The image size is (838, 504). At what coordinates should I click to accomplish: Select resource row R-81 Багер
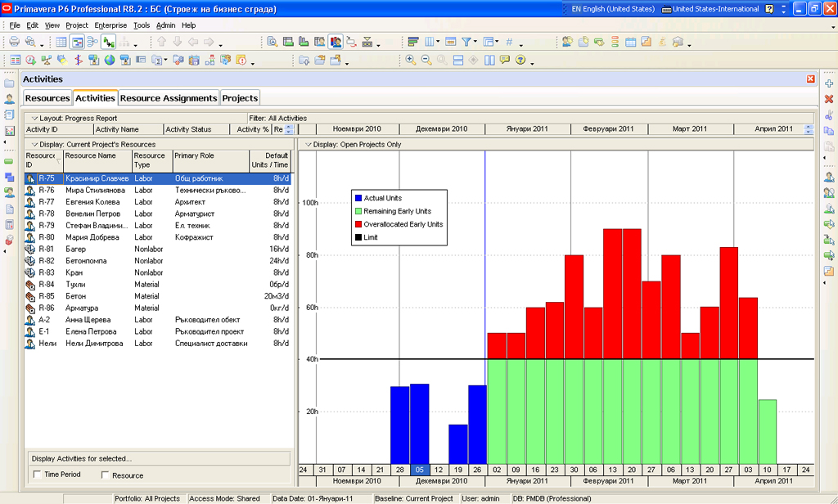tap(158, 249)
